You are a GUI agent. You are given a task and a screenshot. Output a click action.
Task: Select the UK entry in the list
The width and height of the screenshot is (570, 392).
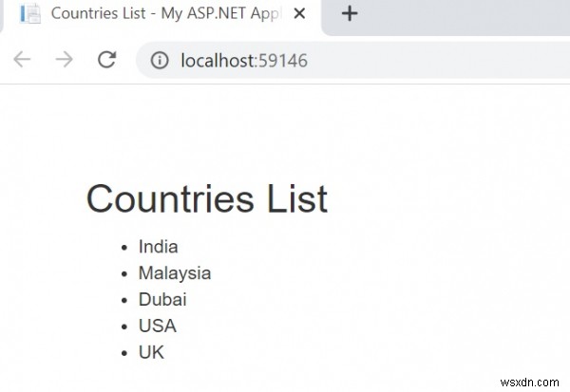tap(151, 352)
